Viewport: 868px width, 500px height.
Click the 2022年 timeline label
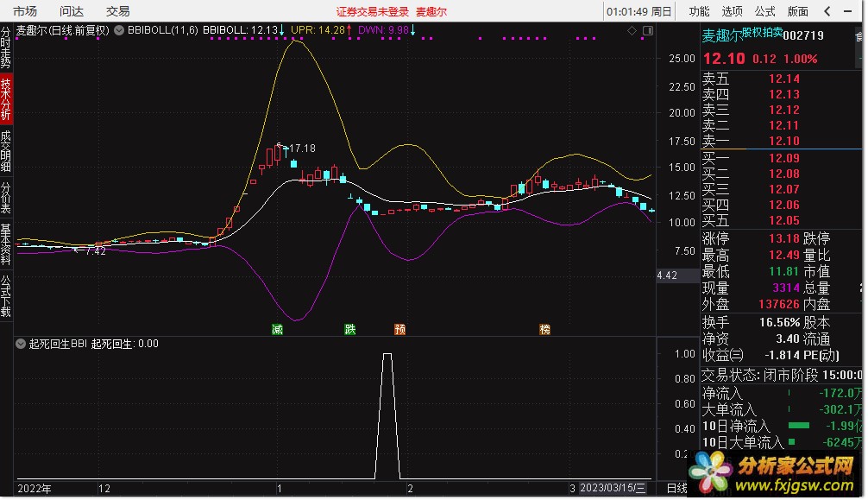(x=35, y=489)
